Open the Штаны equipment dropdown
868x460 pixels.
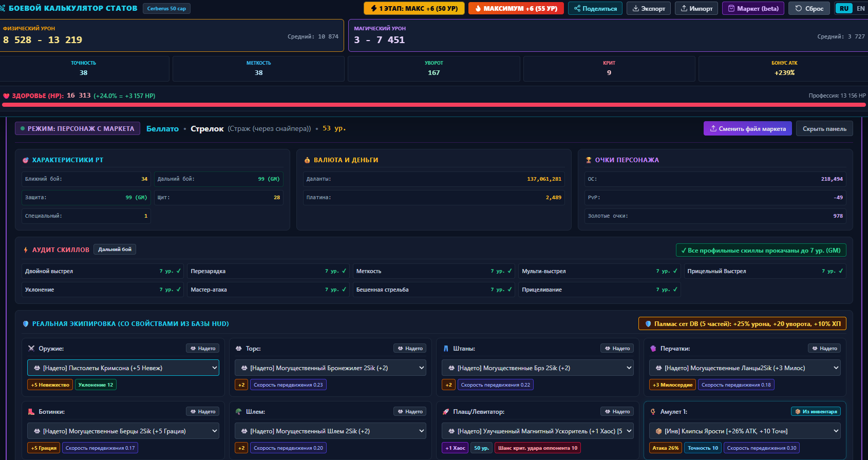pos(538,368)
